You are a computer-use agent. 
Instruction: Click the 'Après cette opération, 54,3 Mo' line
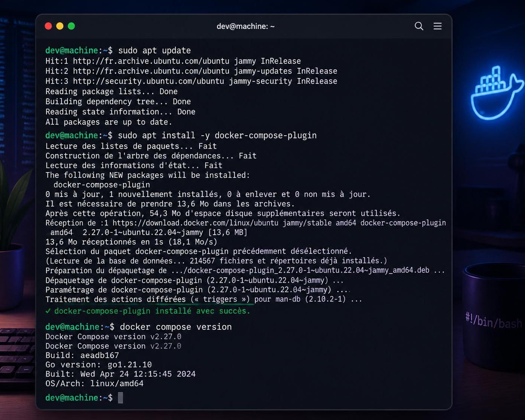223,213
